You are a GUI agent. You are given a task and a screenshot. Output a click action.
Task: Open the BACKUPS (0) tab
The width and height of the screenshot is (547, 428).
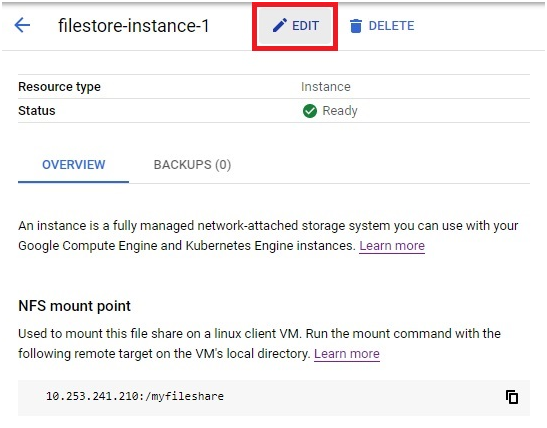pyautogui.click(x=192, y=165)
